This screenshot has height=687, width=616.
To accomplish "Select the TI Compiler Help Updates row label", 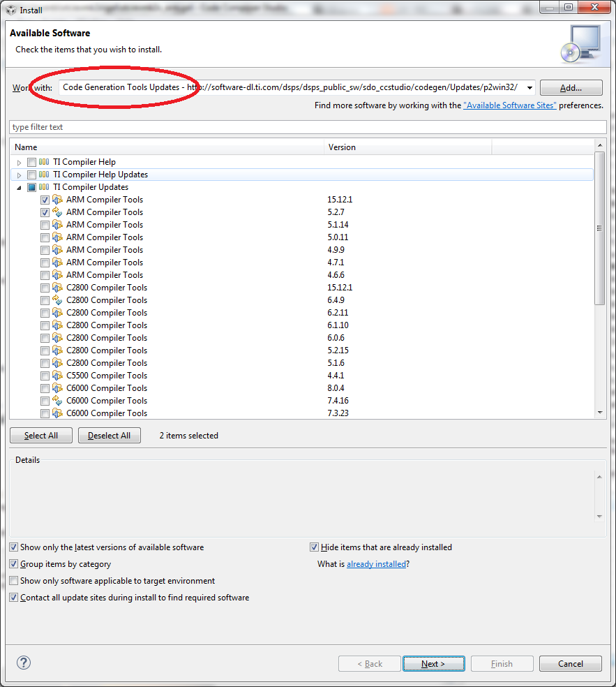I will coord(100,175).
